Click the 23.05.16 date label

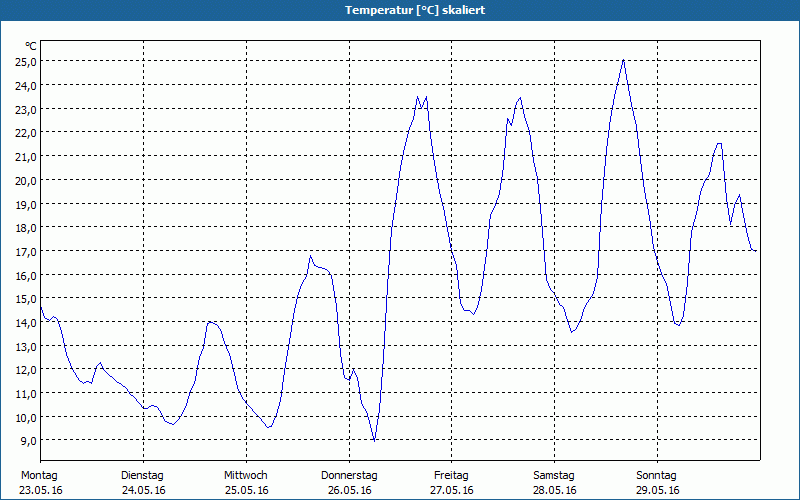click(41, 490)
